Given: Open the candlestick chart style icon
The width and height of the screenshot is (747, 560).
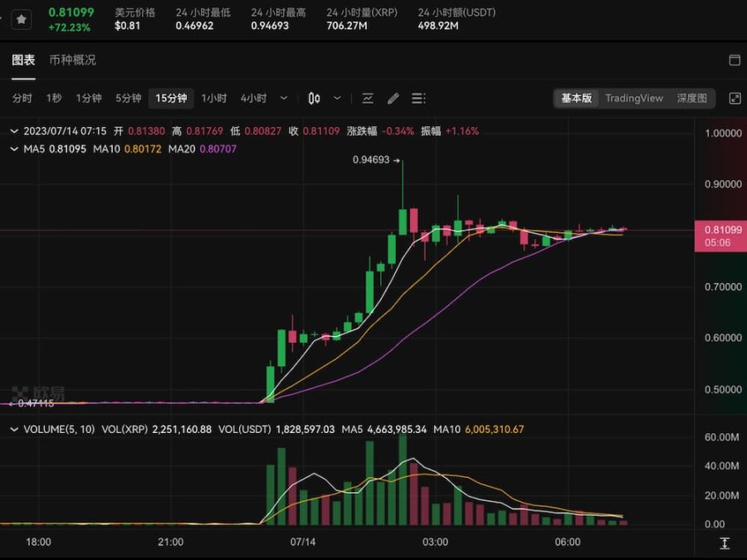Looking at the screenshot, I should pos(314,99).
